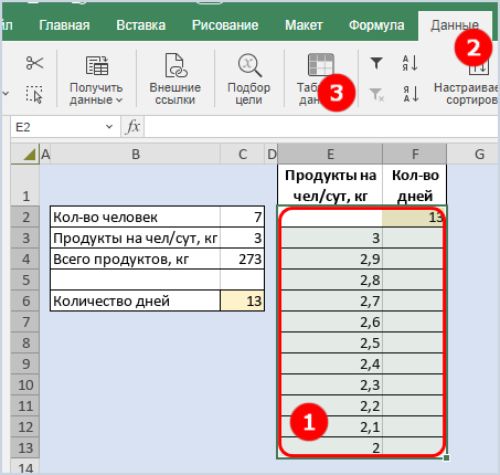This screenshot has height=475, width=500.
Task: Select row 7 header
Action: click(25, 322)
